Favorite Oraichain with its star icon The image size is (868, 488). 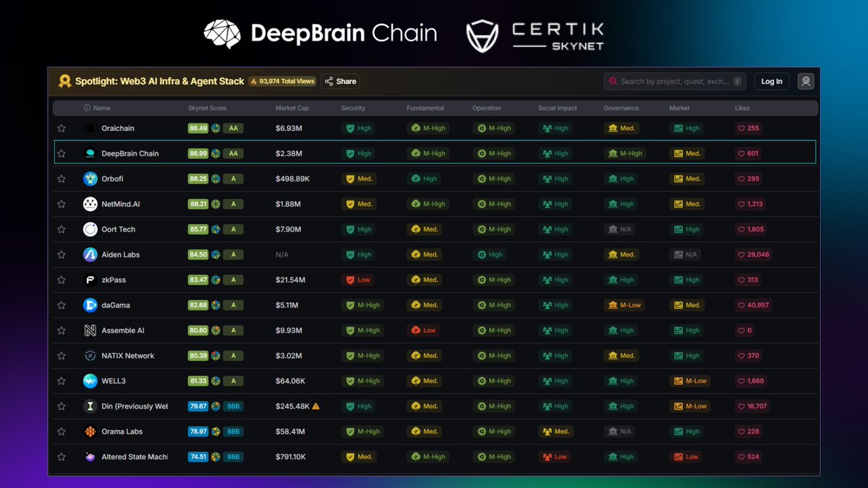pos(61,128)
